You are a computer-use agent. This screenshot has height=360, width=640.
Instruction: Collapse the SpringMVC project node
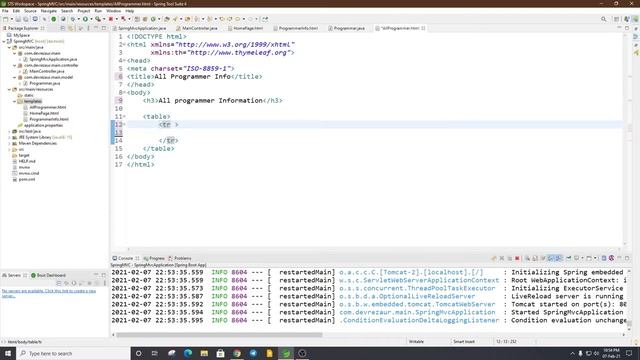[x=4, y=41]
